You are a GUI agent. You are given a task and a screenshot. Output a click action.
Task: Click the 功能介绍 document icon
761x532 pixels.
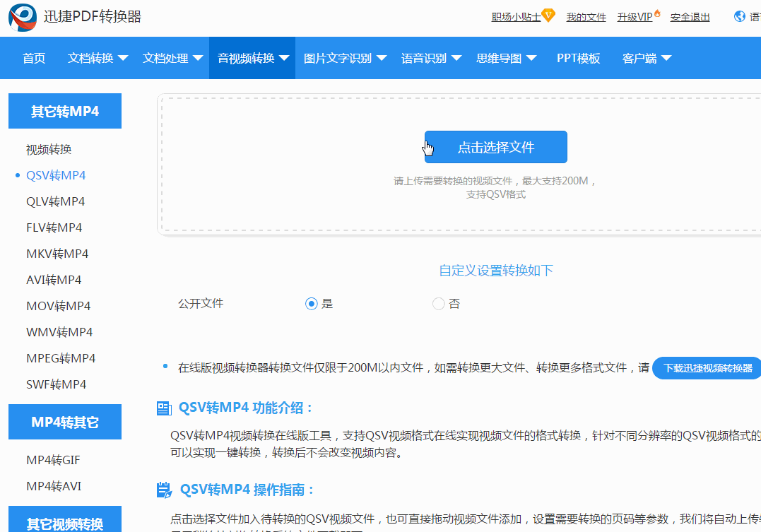tap(164, 408)
